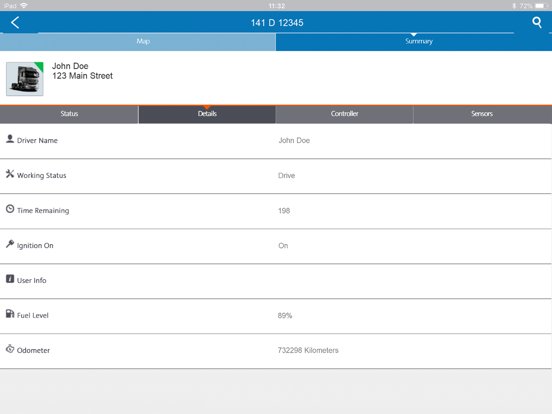Select the Ignition On label
The height and width of the screenshot is (414, 552).
tap(35, 246)
